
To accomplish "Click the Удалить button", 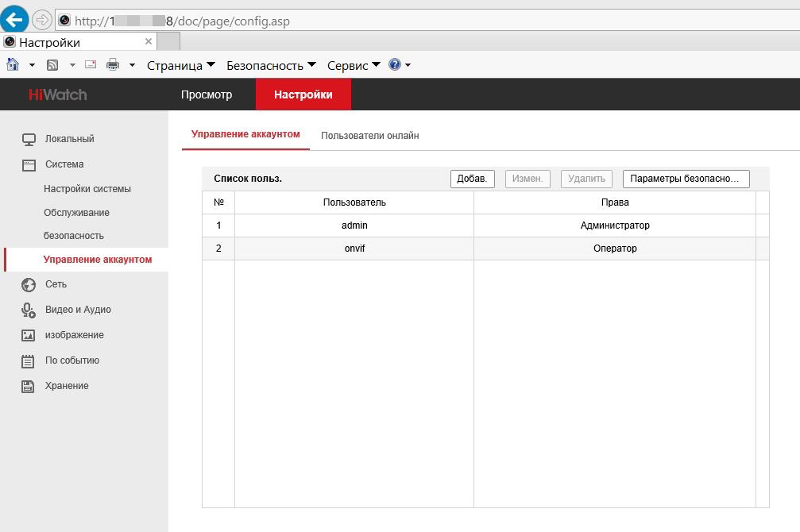I will pyautogui.click(x=586, y=179).
